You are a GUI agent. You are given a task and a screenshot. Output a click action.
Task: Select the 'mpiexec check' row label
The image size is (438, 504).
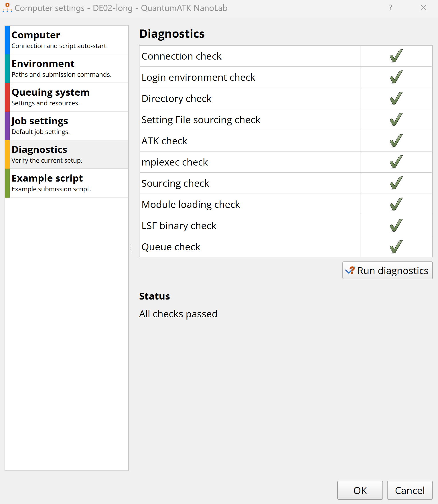coord(175,162)
